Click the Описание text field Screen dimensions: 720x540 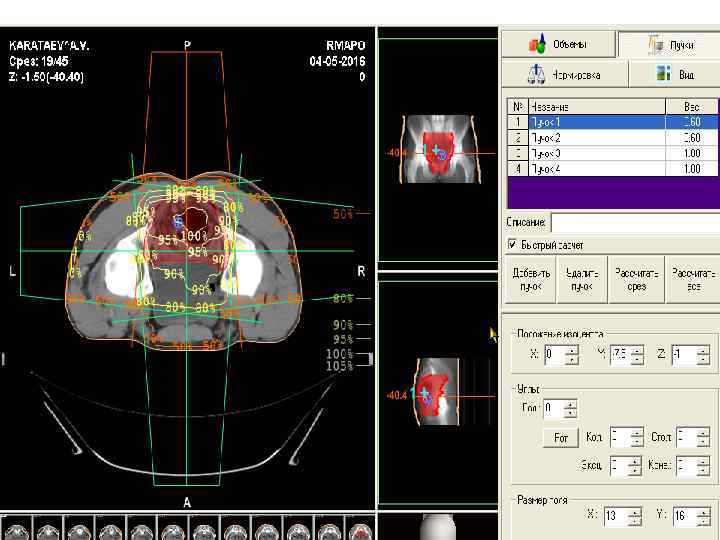pos(636,223)
